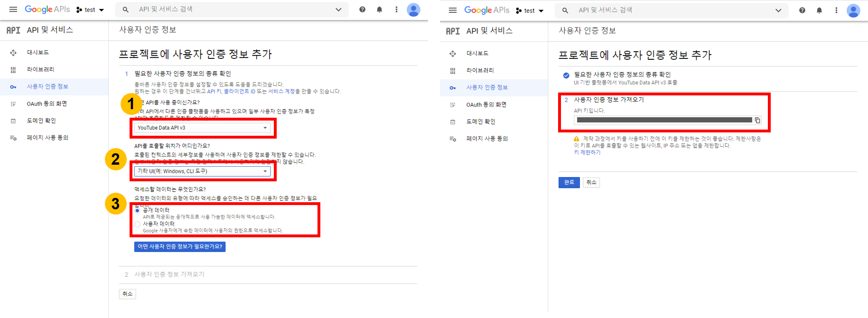Follow 키 제한하기 link
Screen dimensions: 868x318
(x=587, y=152)
